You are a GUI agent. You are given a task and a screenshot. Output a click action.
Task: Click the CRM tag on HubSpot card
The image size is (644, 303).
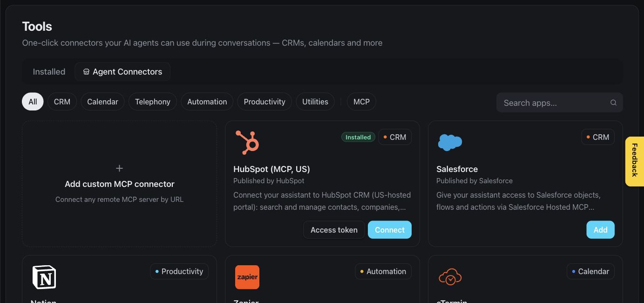pos(395,137)
